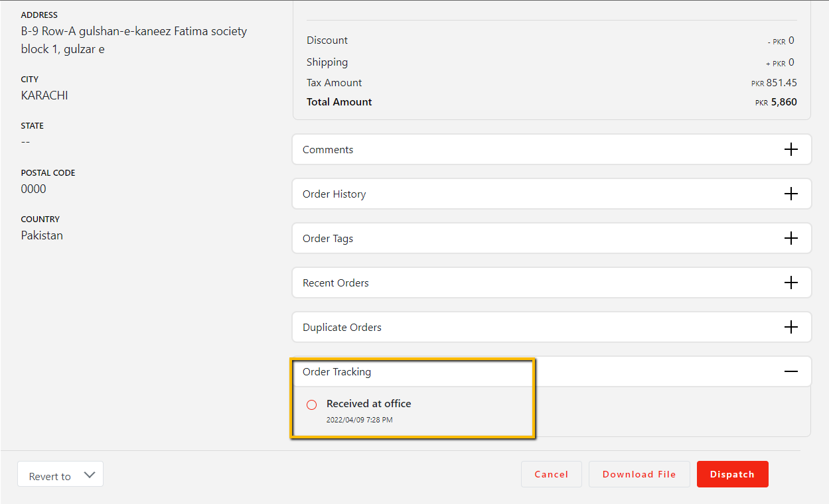Click the Download File button
Screen dimensions: 829x504
point(639,474)
